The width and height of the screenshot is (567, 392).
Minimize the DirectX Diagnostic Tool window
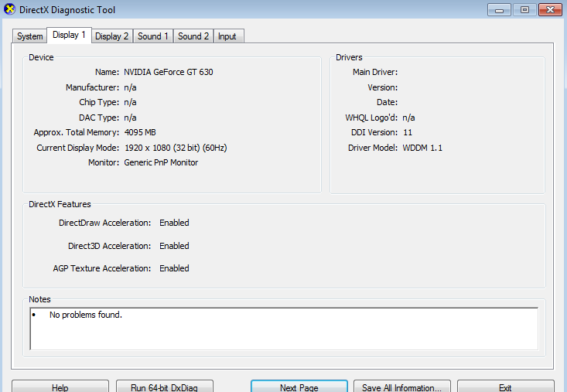point(499,10)
